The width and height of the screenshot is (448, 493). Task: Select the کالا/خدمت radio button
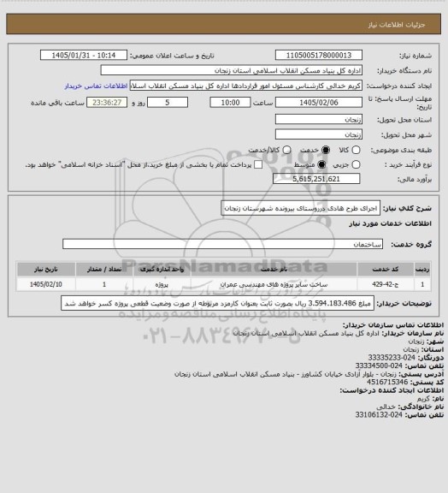[286, 151]
